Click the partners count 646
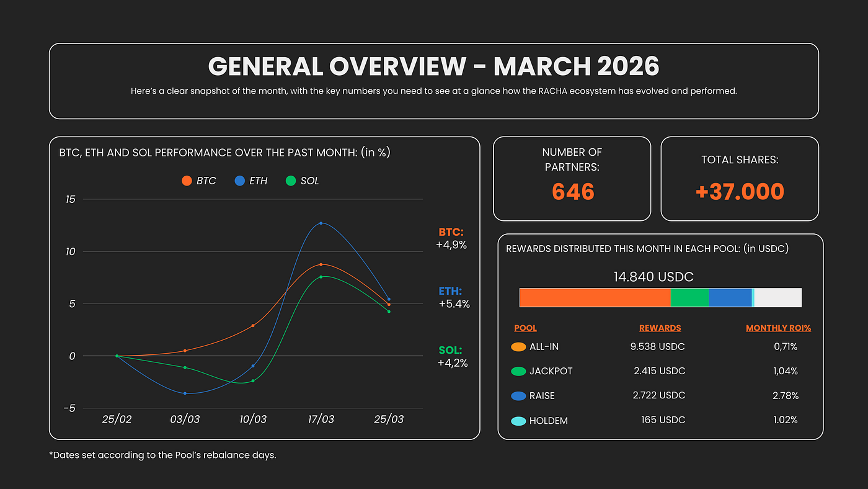 pos(573,192)
